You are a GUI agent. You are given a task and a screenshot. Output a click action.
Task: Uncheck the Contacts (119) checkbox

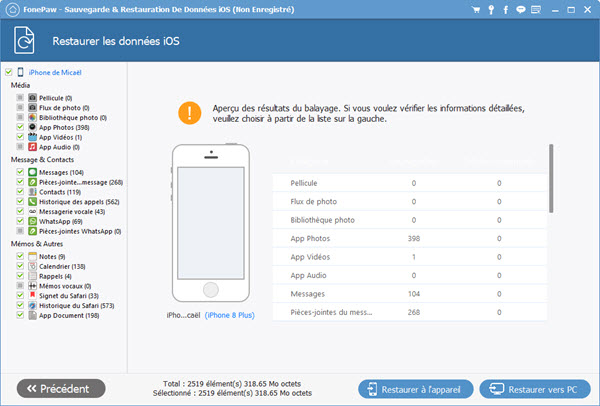pyautogui.click(x=20, y=191)
